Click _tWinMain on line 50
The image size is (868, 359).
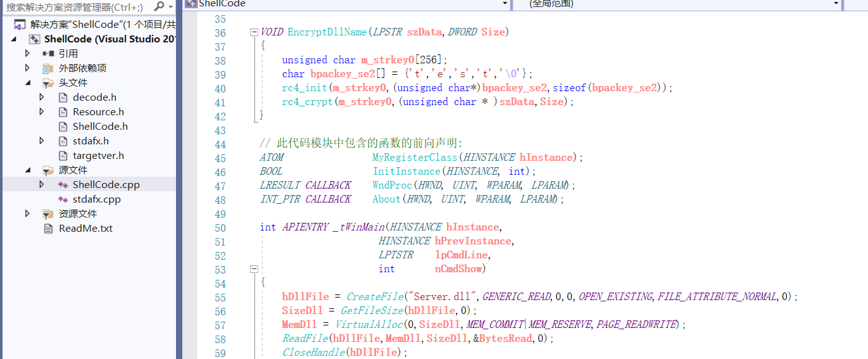[x=359, y=227]
